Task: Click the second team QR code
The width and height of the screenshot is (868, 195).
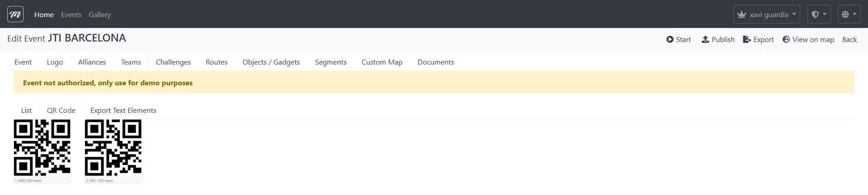Action: (x=113, y=148)
